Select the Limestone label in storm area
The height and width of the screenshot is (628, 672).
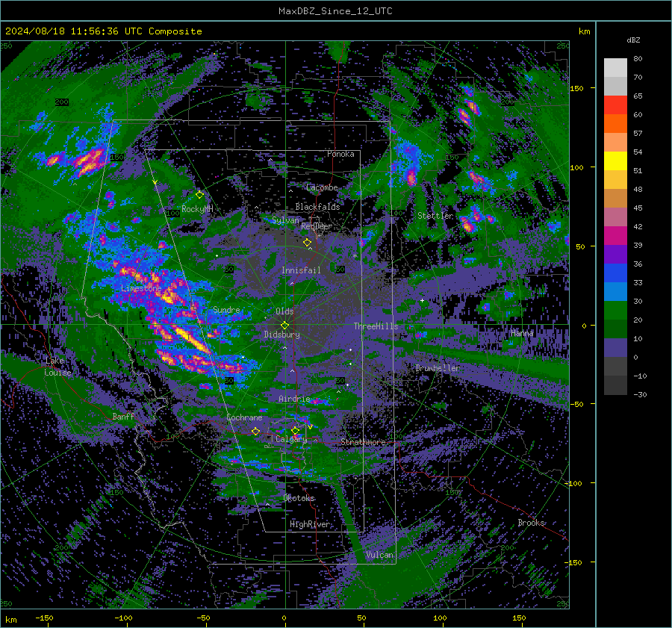point(141,288)
